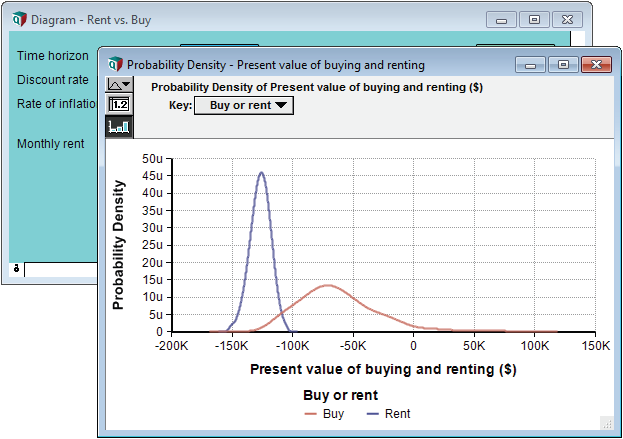
Task: Click the Probability Density window app icon
Action: click(116, 64)
